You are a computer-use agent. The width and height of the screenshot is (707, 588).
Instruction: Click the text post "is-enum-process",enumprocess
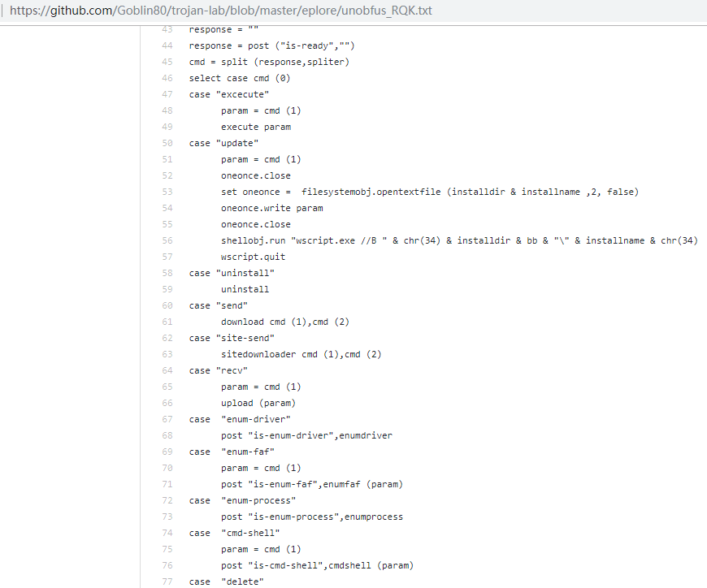pyautogui.click(x=312, y=517)
